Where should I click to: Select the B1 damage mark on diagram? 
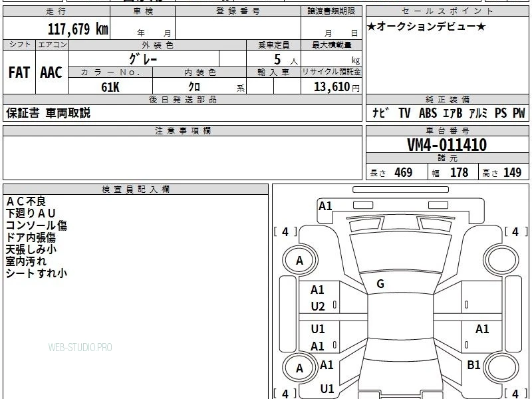(x=473, y=364)
